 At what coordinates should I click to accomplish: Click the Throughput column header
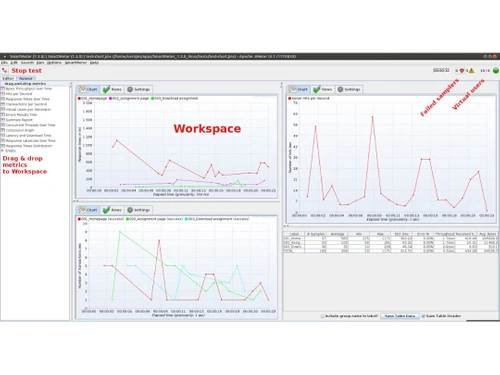coord(444,234)
